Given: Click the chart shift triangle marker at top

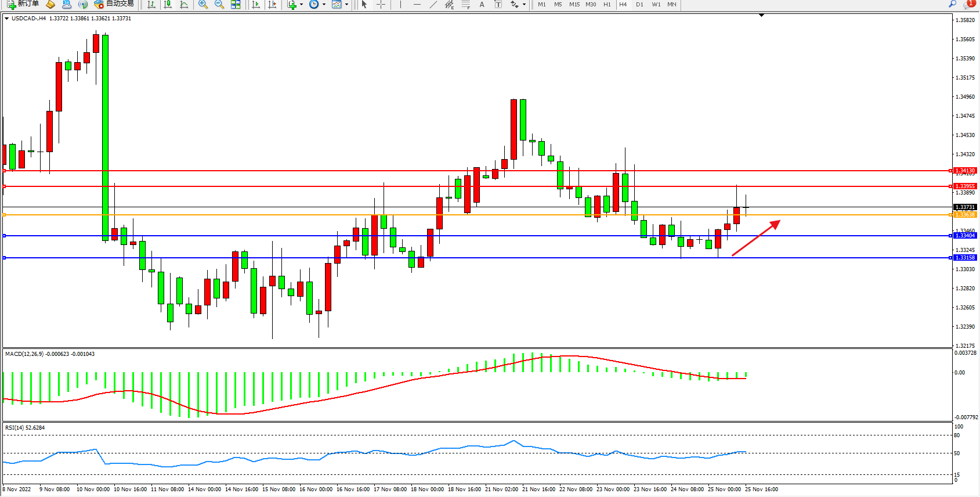Looking at the screenshot, I should (762, 16).
